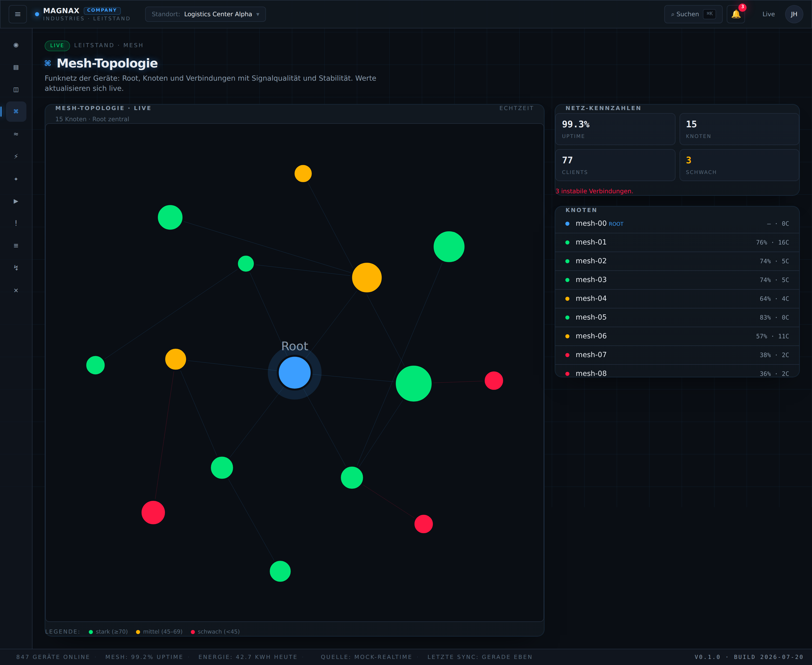The height and width of the screenshot is (665, 812).
Task: Click the 'LEITSTAND · MESH' breadcrumb
Action: pyautogui.click(x=109, y=45)
